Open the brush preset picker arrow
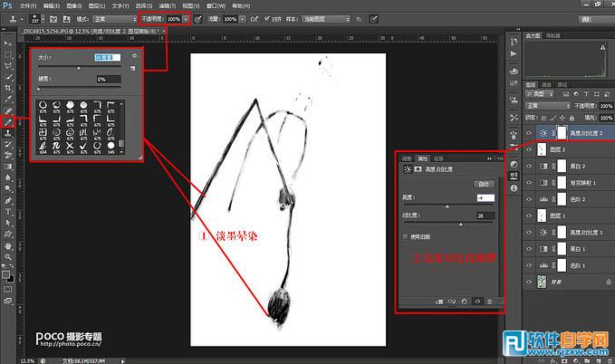 click(x=43, y=19)
